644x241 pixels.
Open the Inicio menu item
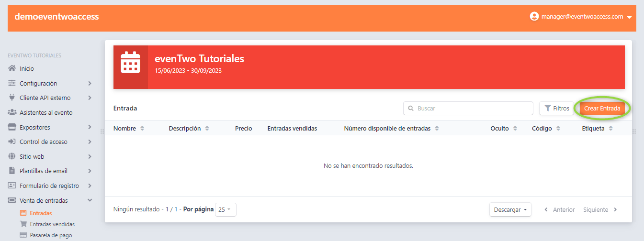point(27,68)
